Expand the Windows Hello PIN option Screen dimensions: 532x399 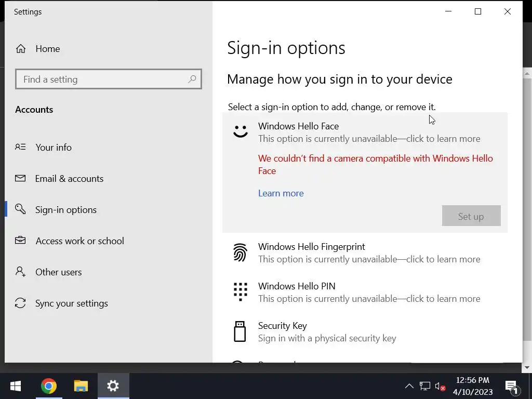[x=365, y=292]
